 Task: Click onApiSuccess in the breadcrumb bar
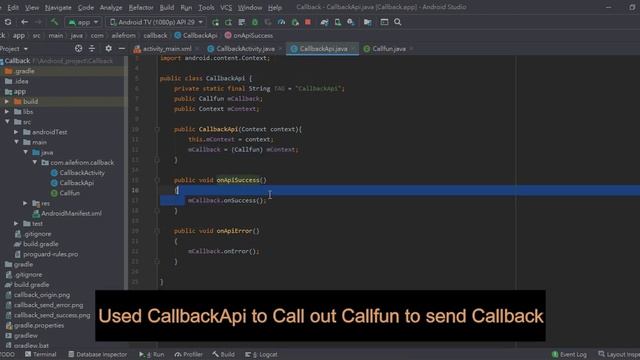point(249,36)
